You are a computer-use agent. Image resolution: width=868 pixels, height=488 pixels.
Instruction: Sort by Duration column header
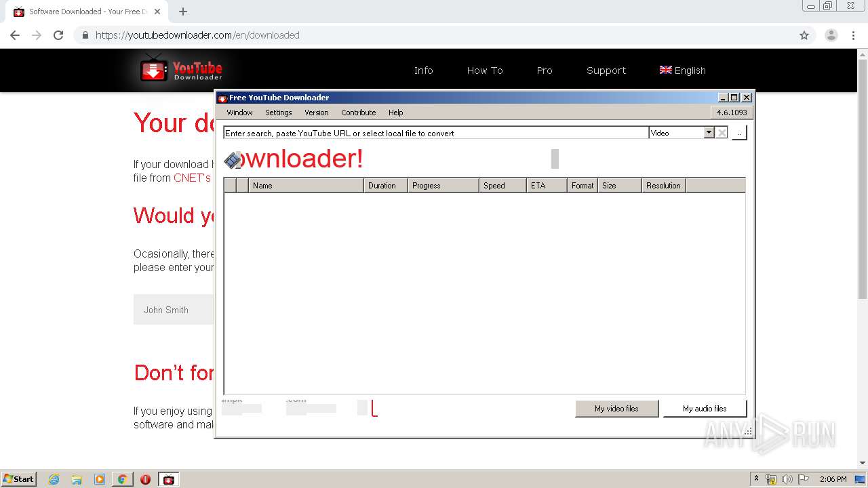pyautogui.click(x=386, y=185)
